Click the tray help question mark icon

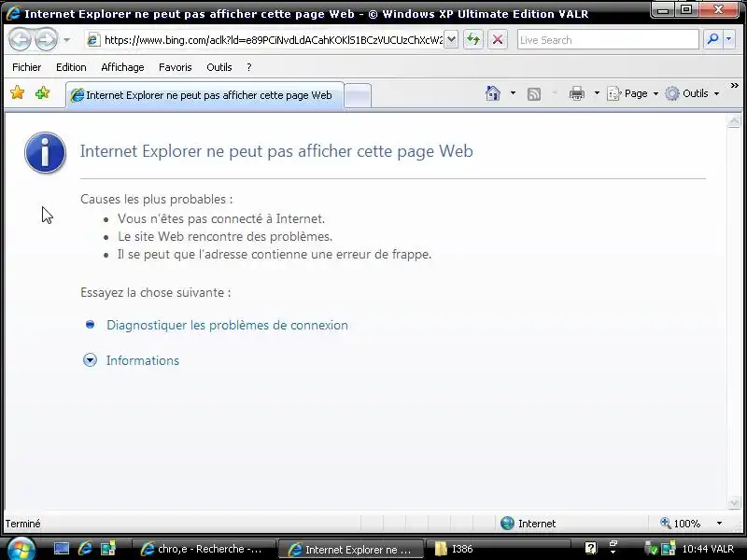[x=591, y=549]
